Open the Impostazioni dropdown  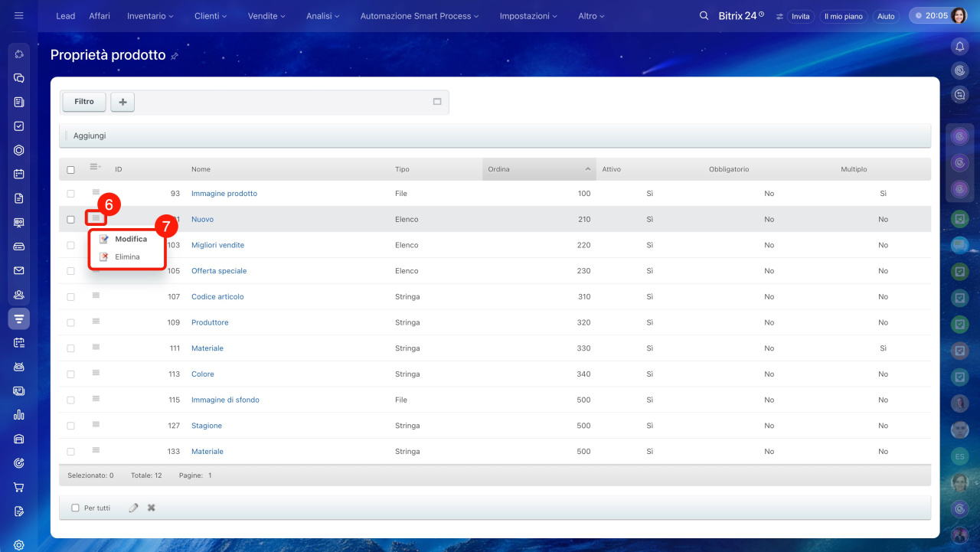tap(528, 16)
